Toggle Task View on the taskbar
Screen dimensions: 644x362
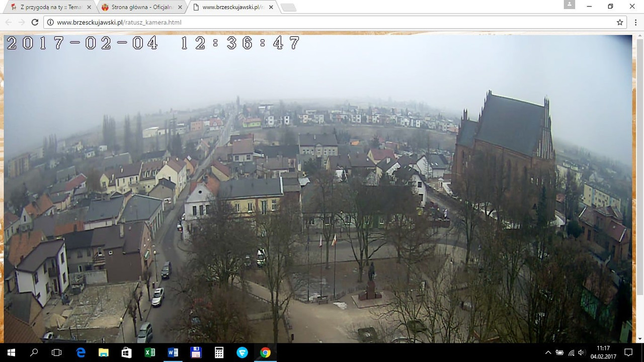[56, 352]
